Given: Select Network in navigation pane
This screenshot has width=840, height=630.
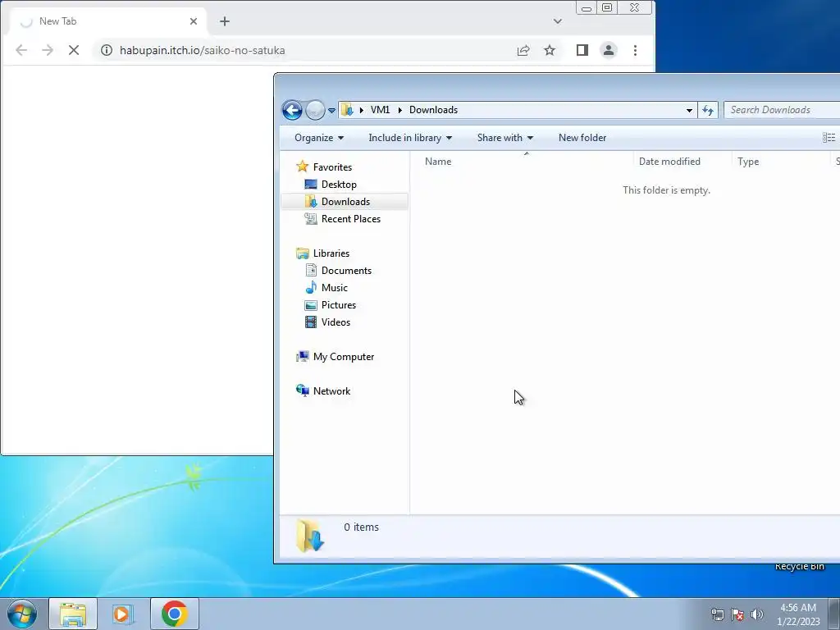Looking at the screenshot, I should click(331, 391).
